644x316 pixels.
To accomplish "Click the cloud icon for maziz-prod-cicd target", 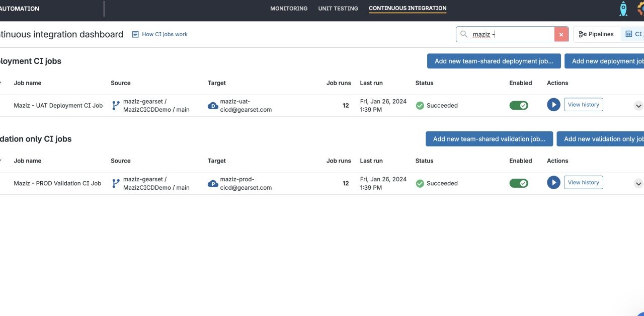I will [x=212, y=183].
